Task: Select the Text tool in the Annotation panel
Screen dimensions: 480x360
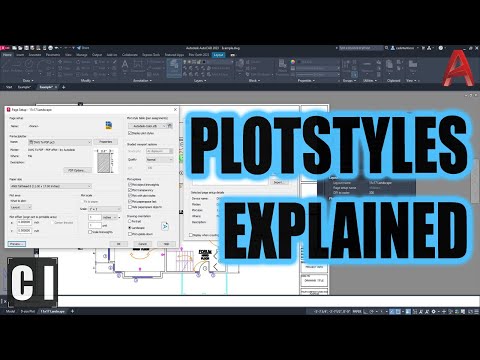Action: (x=125, y=66)
